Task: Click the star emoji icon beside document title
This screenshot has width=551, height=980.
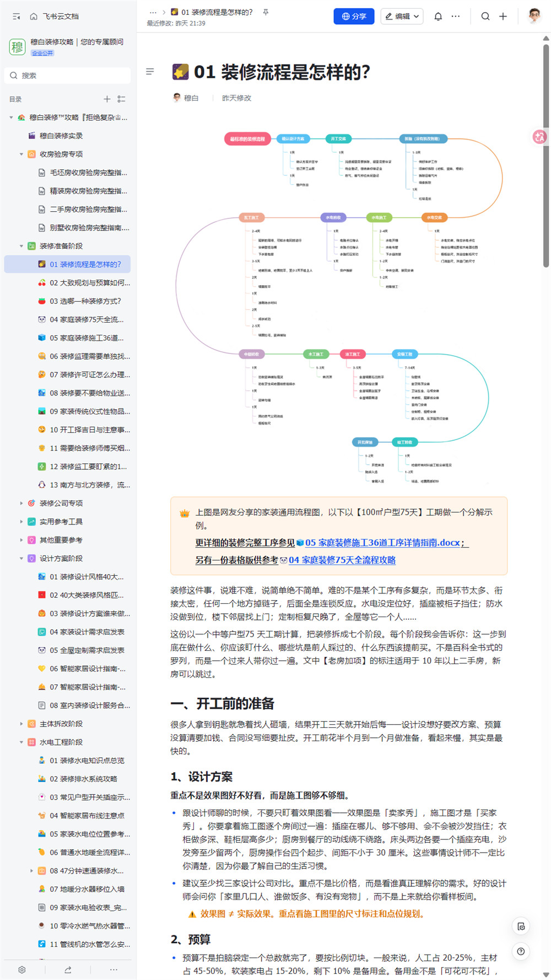Action: click(x=180, y=72)
